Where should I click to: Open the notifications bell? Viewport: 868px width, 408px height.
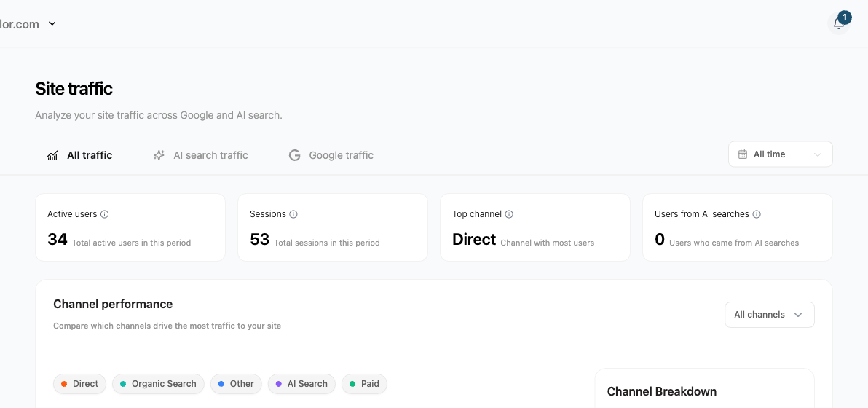coord(838,24)
